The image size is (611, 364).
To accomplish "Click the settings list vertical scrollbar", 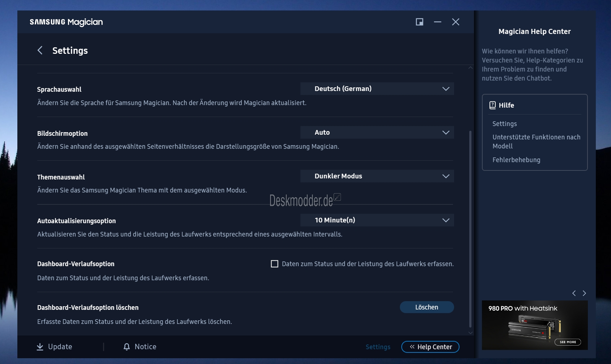I will point(470,229).
